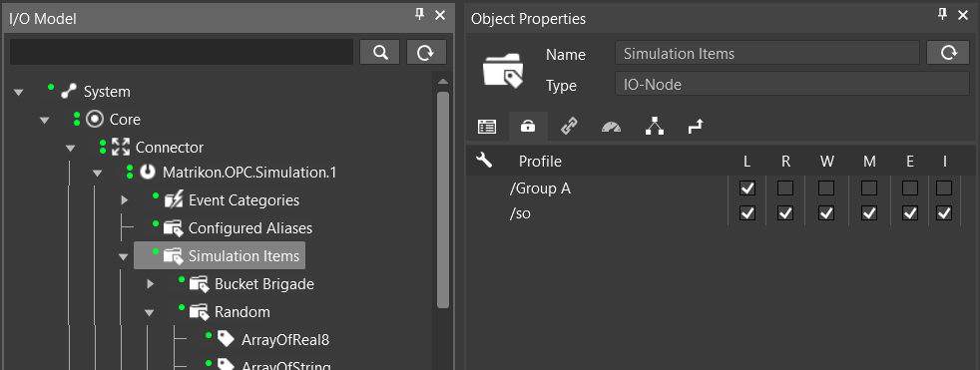Viewport: 980px width, 370px height.
Task: Toggle R permission for /Group A
Action: click(x=785, y=187)
